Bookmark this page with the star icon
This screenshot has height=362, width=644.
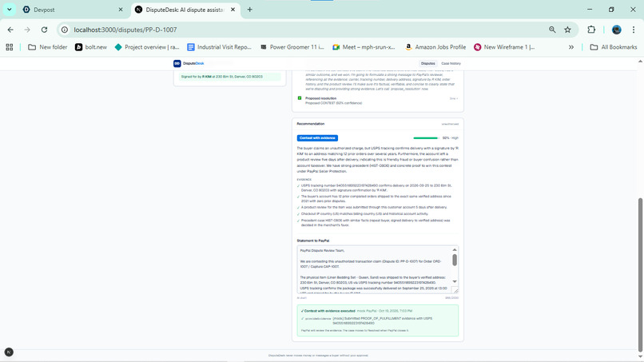pyautogui.click(x=567, y=30)
